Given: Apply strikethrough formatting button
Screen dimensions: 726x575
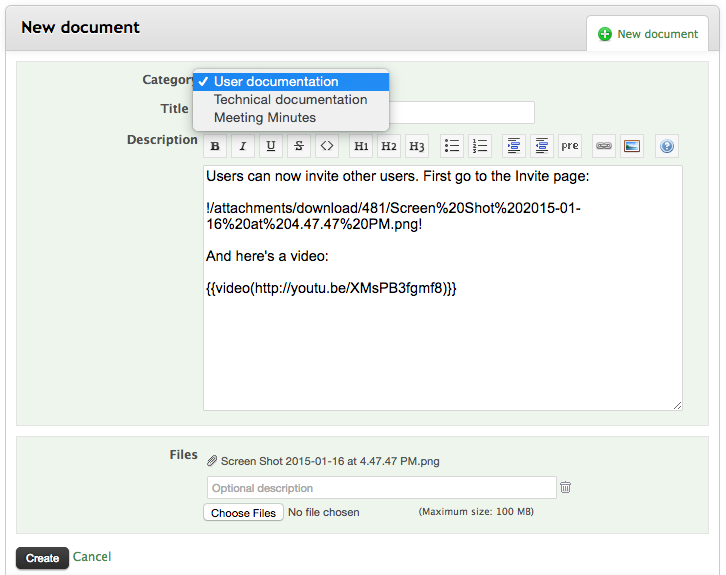Looking at the screenshot, I should coord(299,146).
